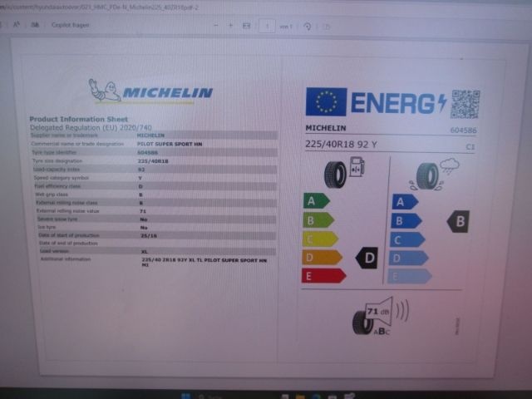Click the blue B wet grip arrow
The height and width of the screenshot is (399, 532).
[x=406, y=221]
